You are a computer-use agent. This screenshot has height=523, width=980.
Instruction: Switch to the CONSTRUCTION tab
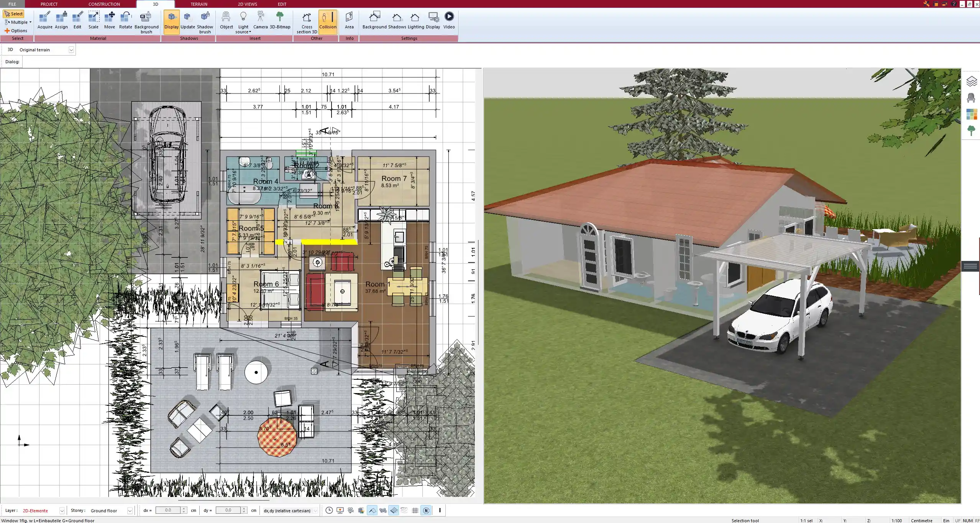point(104,4)
